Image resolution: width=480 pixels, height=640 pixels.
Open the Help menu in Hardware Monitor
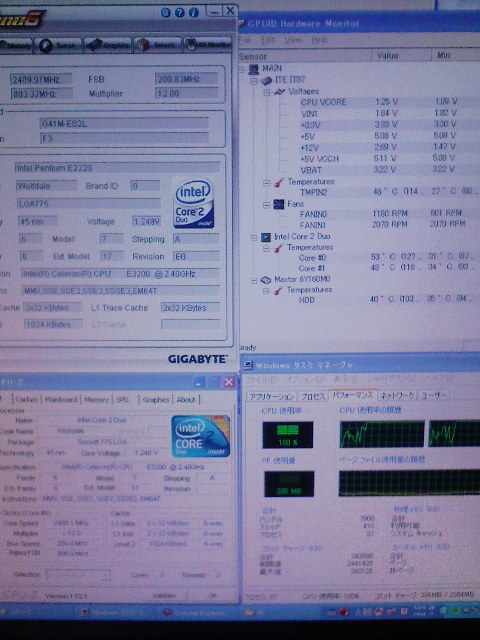click(x=319, y=40)
